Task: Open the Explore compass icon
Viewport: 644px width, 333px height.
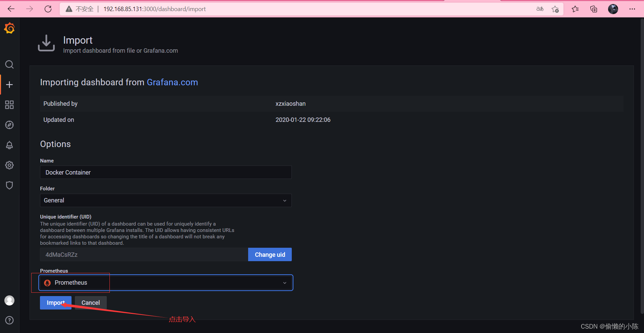Action: (x=9, y=125)
